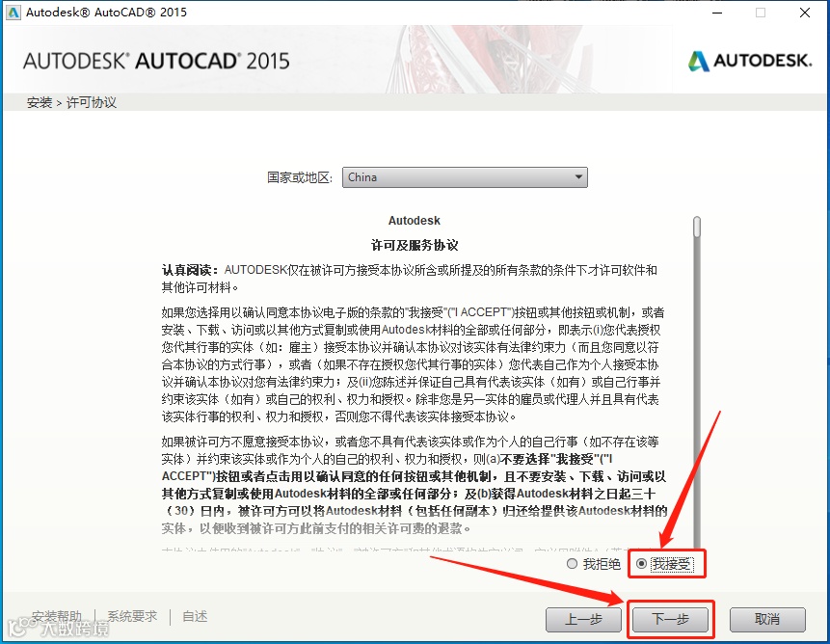This screenshot has width=830, height=644.
Task: Click the license agreement scrollbar thumb
Action: pos(697,227)
